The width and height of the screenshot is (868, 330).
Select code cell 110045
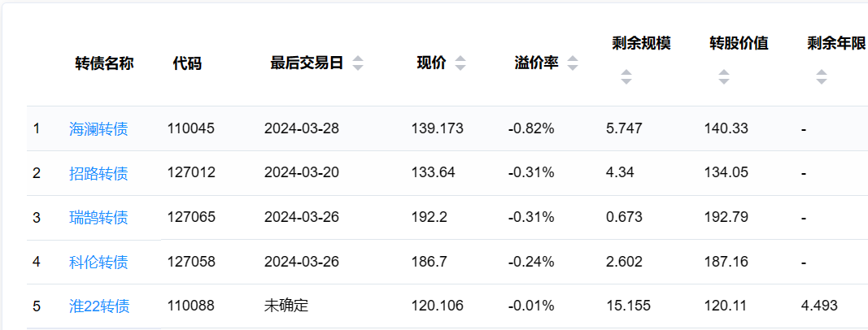pyautogui.click(x=190, y=128)
